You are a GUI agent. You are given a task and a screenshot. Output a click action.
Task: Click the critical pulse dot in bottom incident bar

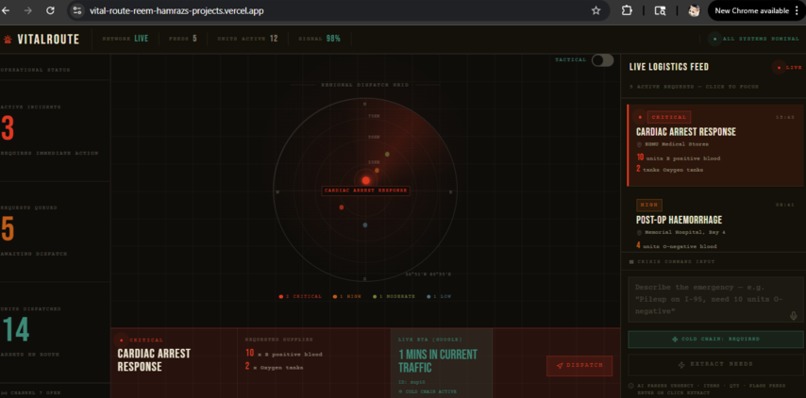pyautogui.click(x=121, y=340)
